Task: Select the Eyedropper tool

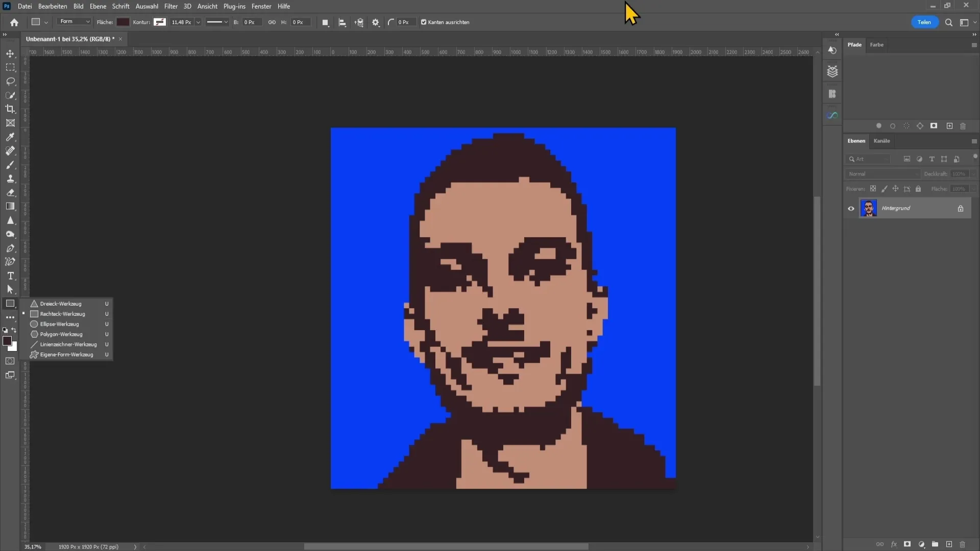Action: click(x=10, y=137)
